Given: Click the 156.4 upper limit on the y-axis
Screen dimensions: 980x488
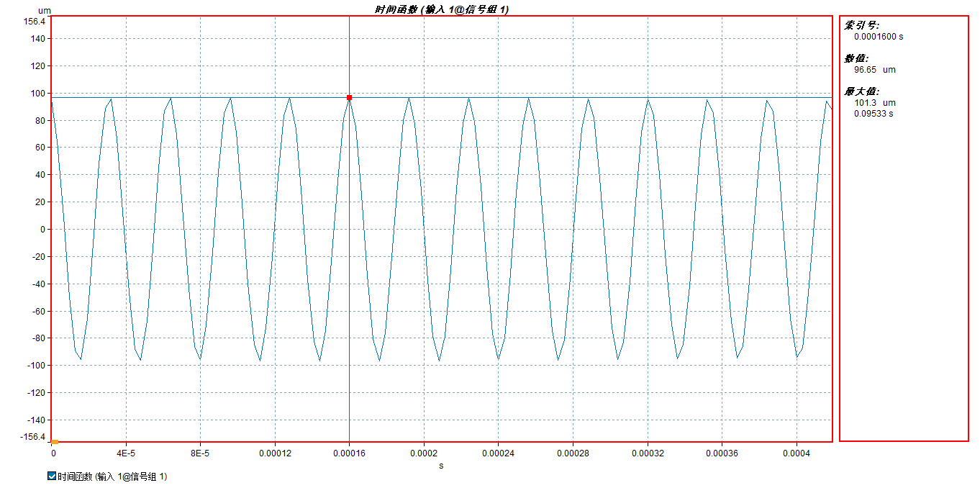Looking at the screenshot, I should [x=35, y=22].
